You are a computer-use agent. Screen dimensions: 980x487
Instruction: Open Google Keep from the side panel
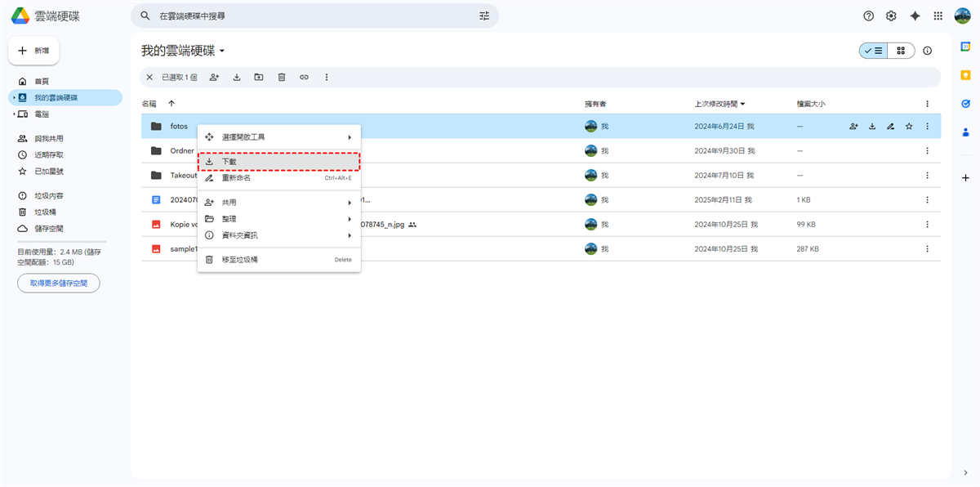[x=965, y=75]
